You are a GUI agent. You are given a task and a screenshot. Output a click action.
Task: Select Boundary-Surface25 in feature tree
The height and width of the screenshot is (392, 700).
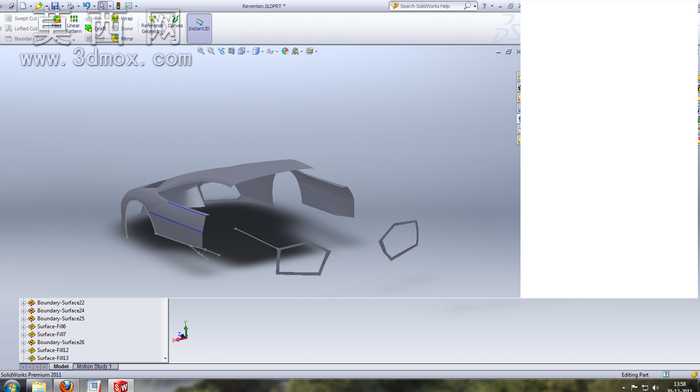click(x=60, y=318)
